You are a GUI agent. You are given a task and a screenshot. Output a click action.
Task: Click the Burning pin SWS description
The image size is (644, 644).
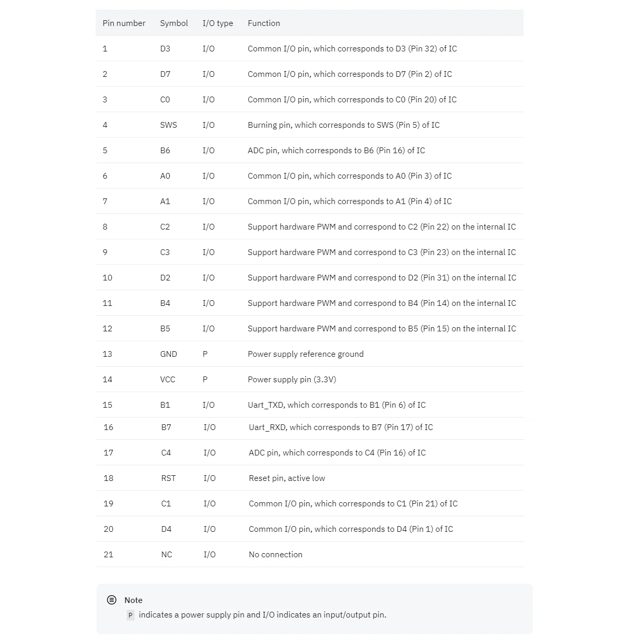point(343,125)
